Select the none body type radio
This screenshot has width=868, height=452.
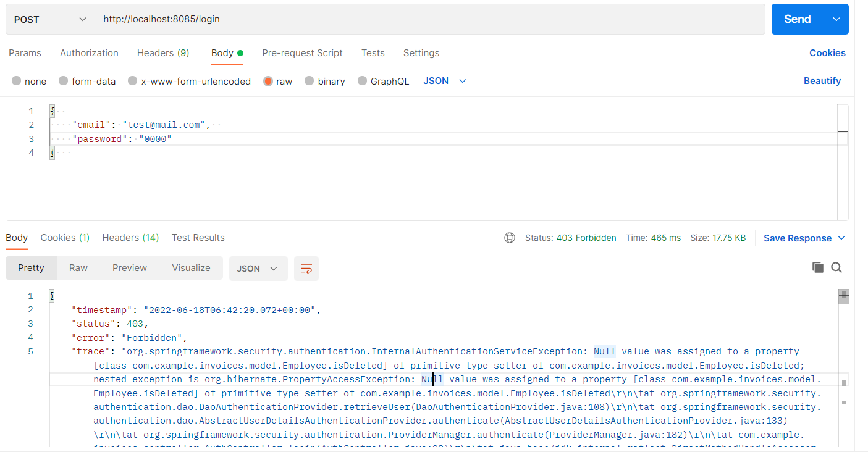point(17,81)
